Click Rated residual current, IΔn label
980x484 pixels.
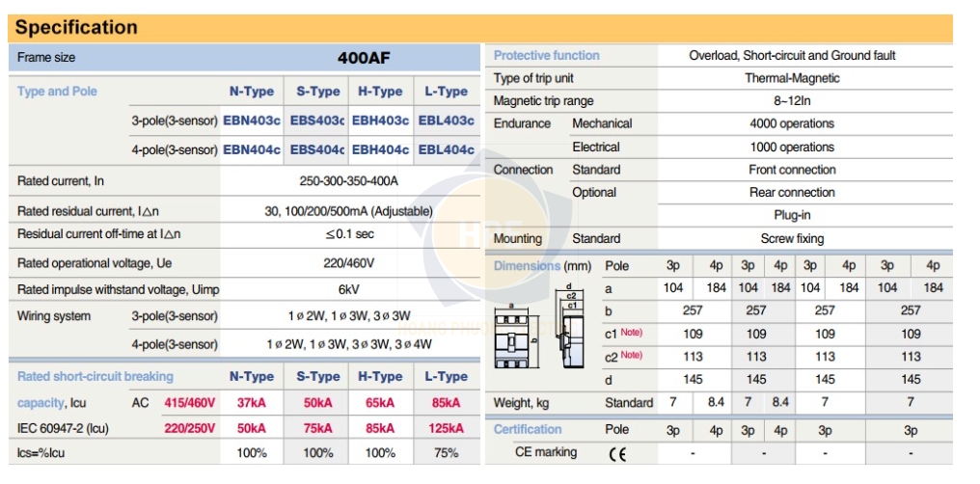[88, 211]
